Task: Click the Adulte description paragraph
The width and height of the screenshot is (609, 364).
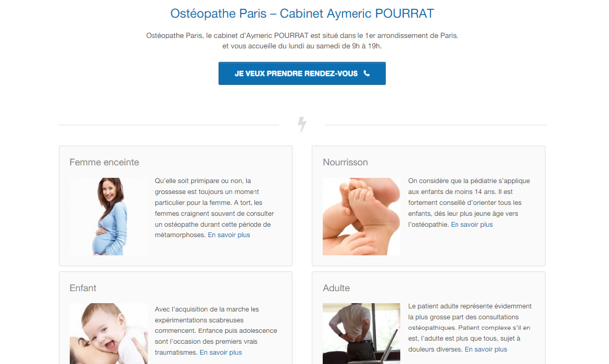Action: [470, 328]
